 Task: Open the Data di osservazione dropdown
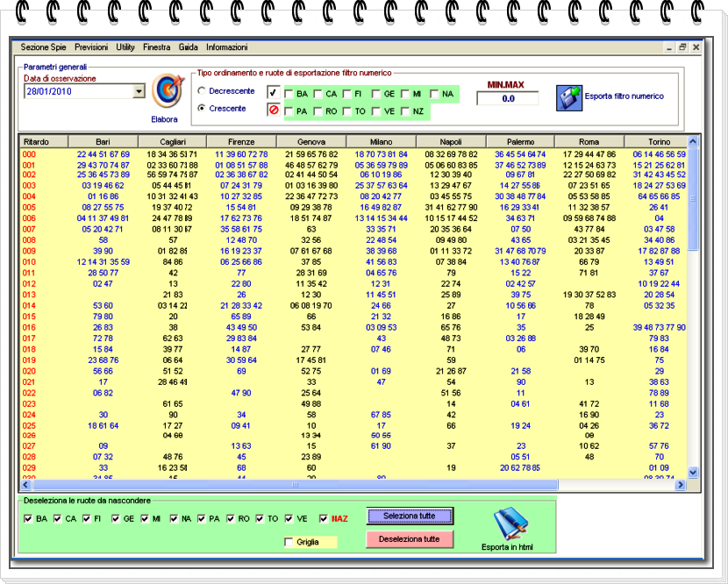(139, 91)
